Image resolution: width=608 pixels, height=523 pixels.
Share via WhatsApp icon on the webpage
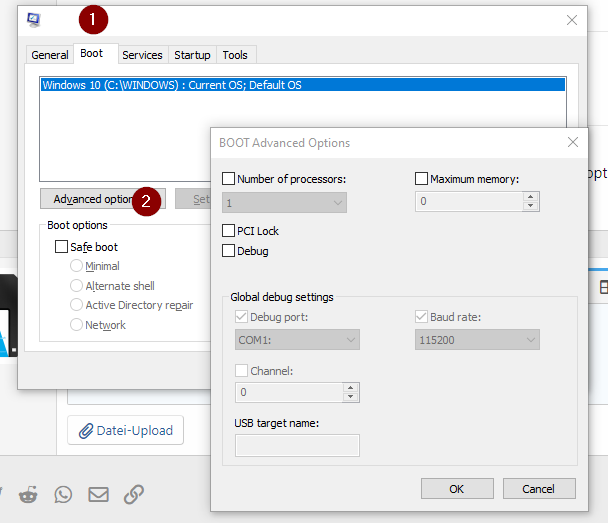click(x=63, y=494)
